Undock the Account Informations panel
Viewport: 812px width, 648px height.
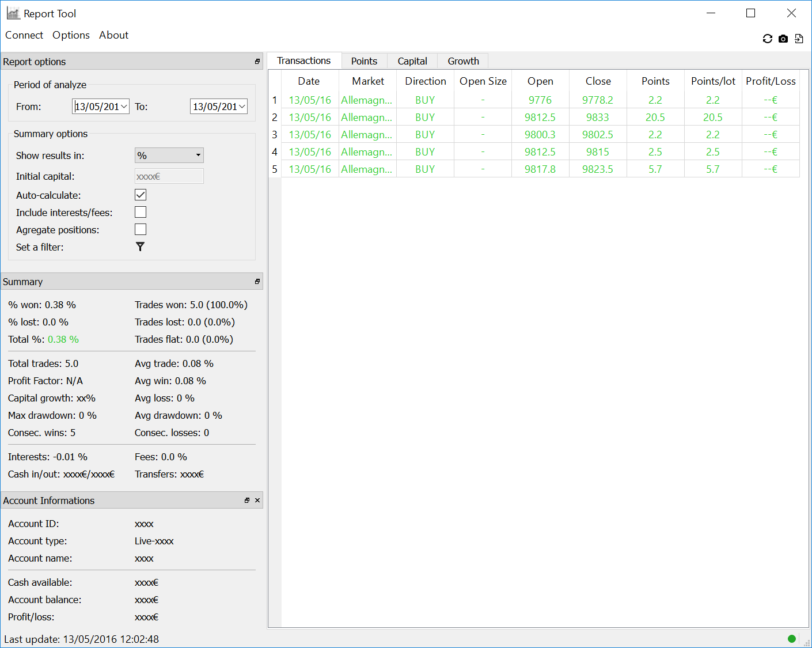pyautogui.click(x=247, y=501)
